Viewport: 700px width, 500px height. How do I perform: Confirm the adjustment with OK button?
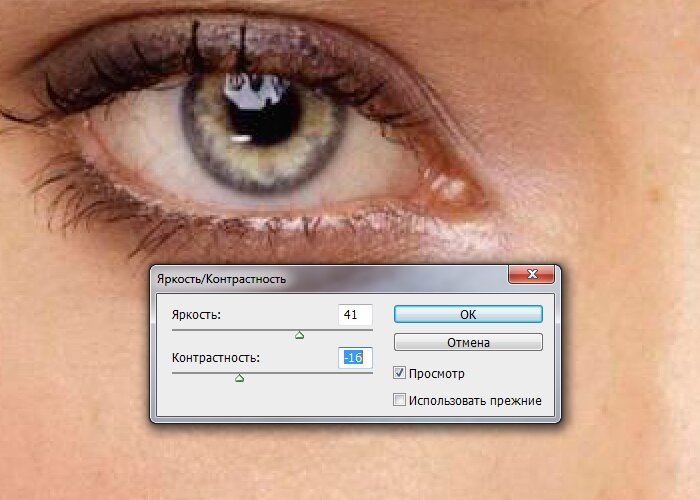click(468, 314)
